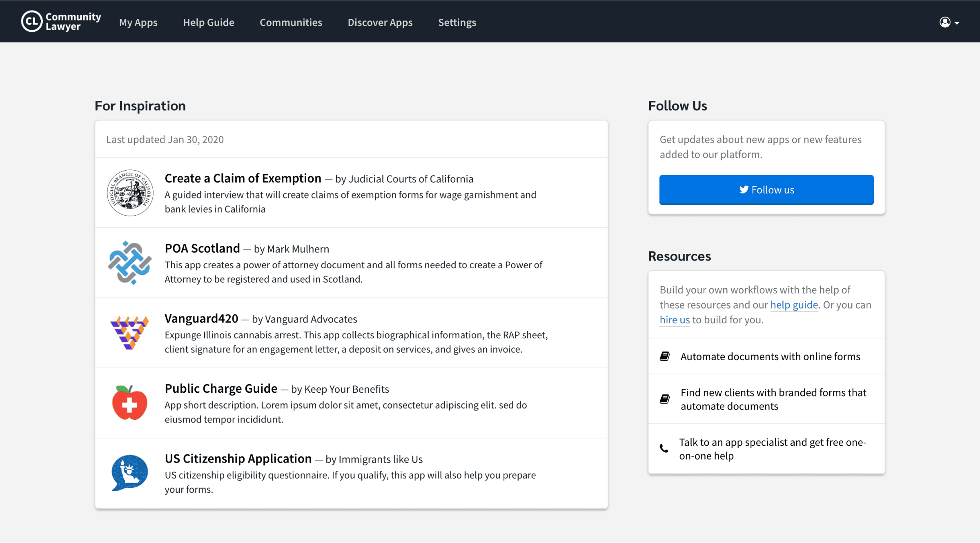Click the Community Lawyer CL logo
Viewport: 980px width, 543px height.
pos(32,21)
